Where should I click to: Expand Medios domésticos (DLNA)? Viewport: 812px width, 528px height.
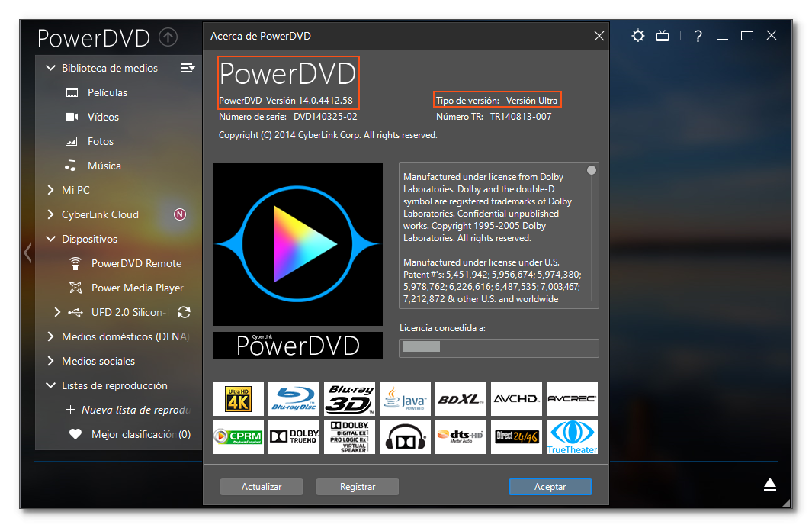point(50,336)
